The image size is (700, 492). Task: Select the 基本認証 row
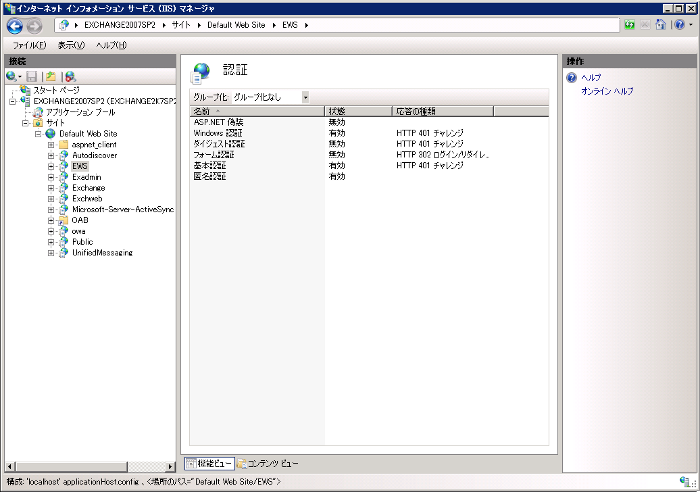[369, 166]
